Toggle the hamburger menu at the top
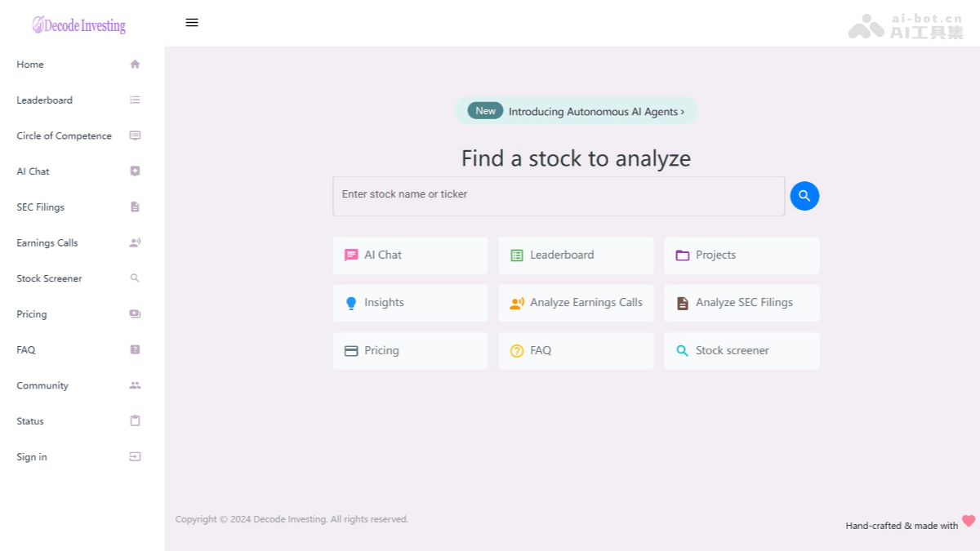This screenshot has height=551, width=980. pyautogui.click(x=192, y=23)
